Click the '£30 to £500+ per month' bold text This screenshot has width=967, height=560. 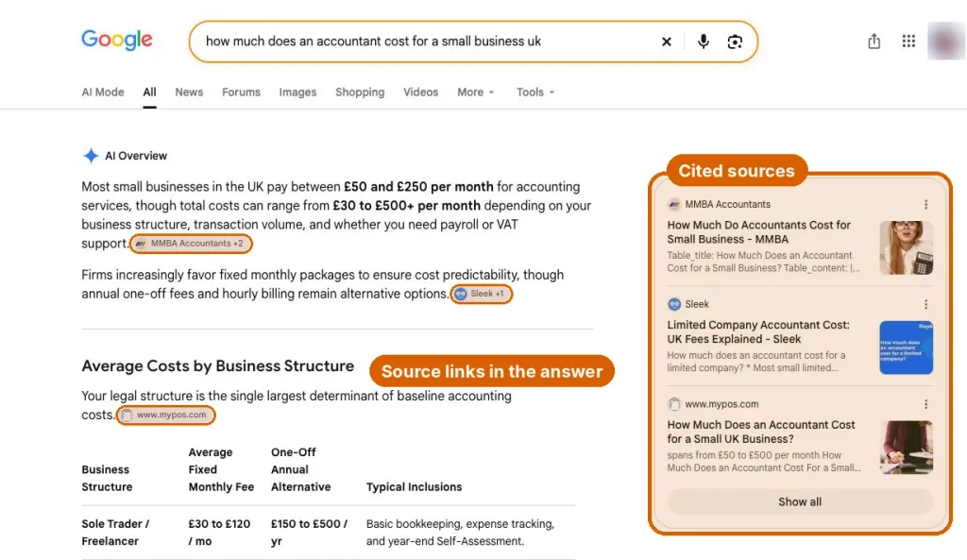406,206
